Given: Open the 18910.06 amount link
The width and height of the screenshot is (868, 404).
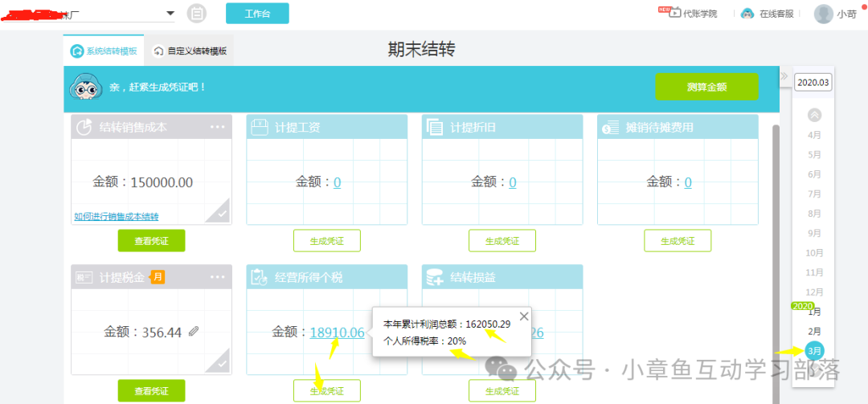Looking at the screenshot, I should click(x=337, y=333).
